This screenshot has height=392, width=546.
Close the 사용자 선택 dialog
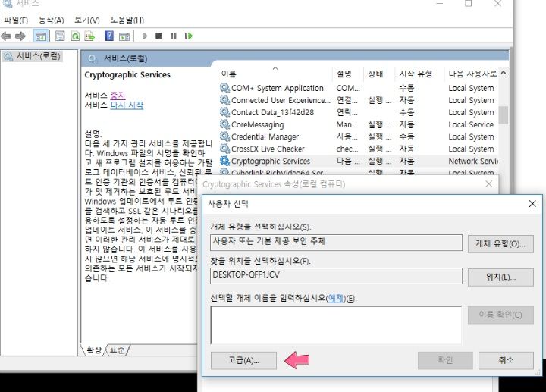click(532, 204)
